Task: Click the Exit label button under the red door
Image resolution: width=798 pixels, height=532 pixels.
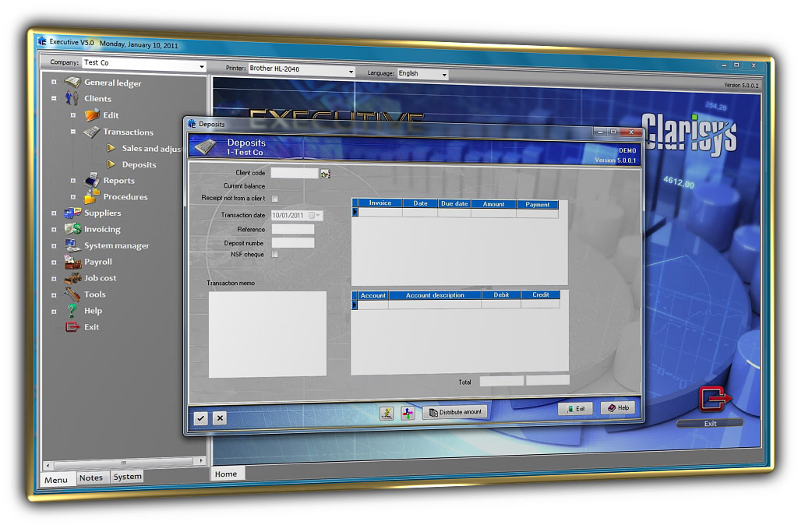Action: 710,423
